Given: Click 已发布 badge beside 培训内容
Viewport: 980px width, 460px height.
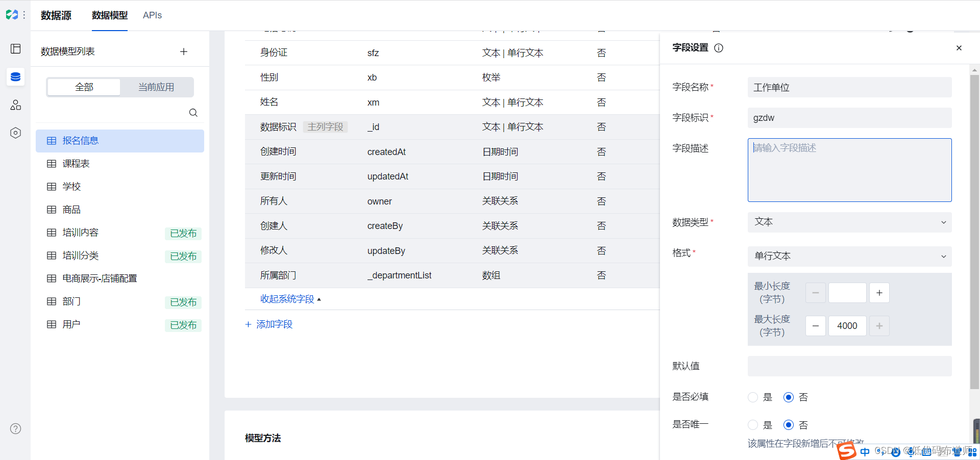Looking at the screenshot, I should [183, 234].
